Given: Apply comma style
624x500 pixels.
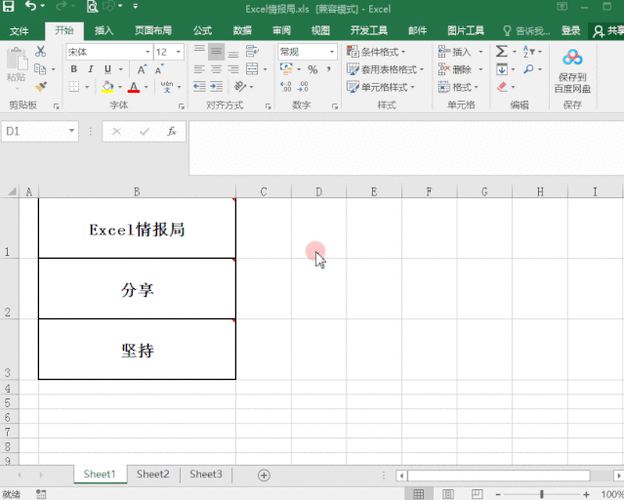Looking at the screenshot, I should point(329,69).
